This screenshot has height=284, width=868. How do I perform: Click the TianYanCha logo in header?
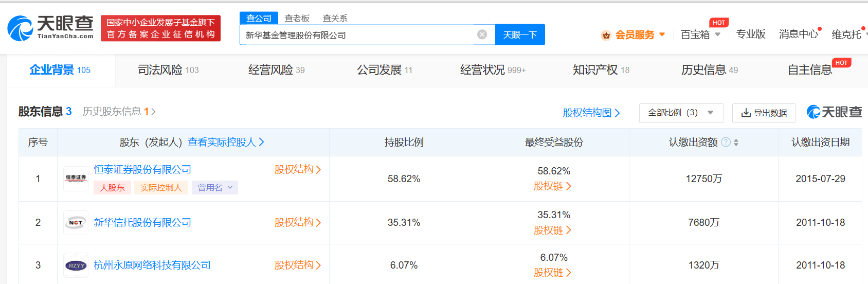tap(50, 28)
